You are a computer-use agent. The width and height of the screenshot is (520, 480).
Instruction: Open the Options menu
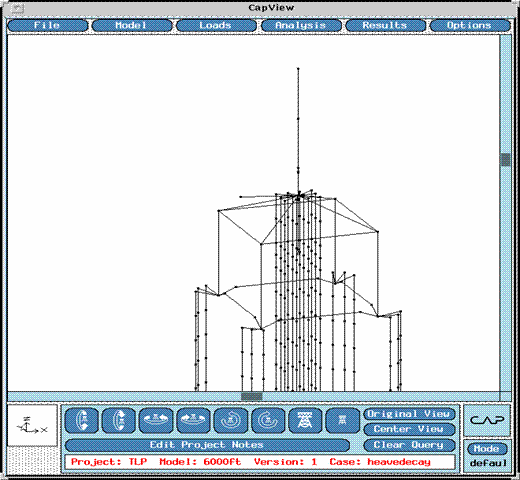(470, 26)
